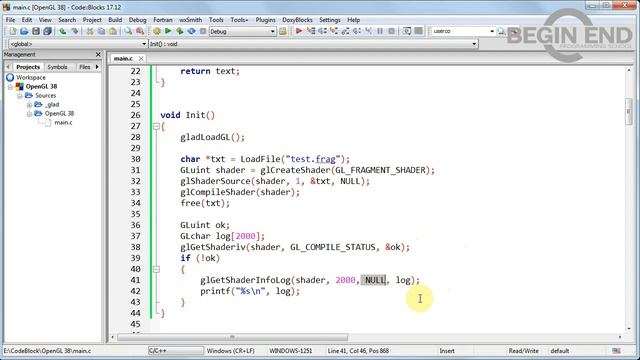This screenshot has height=360, width=640.
Task: Open the Project menu
Action: (92, 20)
